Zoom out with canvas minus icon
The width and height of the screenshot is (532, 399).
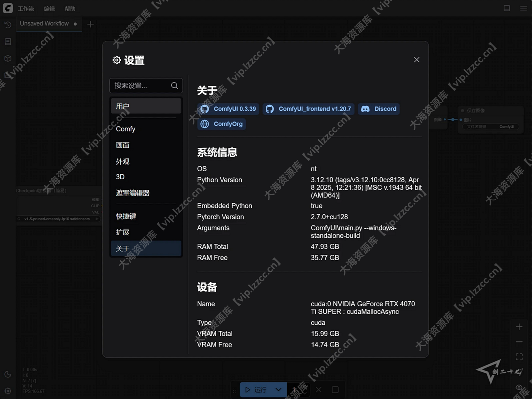click(x=519, y=342)
